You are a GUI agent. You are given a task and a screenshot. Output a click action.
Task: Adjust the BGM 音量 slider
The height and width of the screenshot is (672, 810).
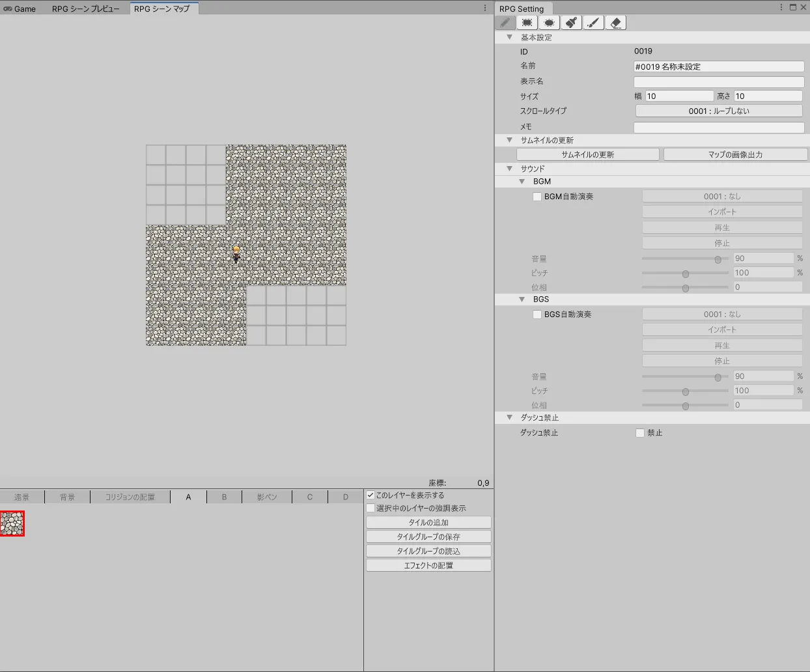pos(718,259)
